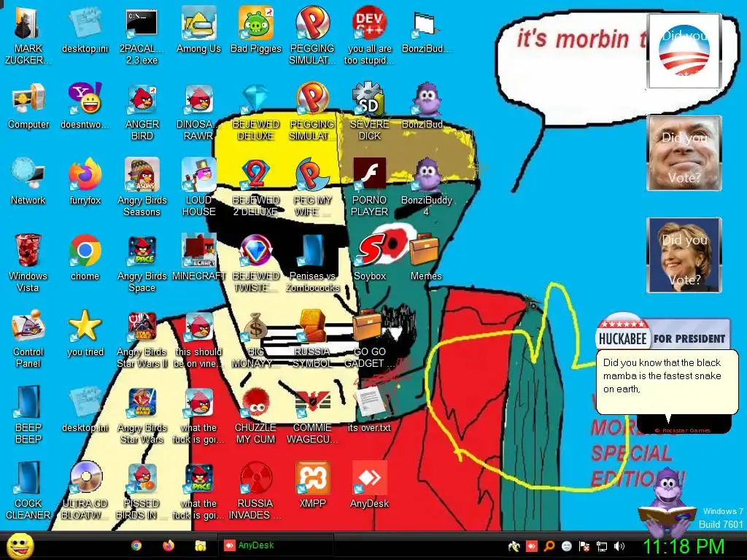Open the Memes briefcase folder

pyautogui.click(x=423, y=249)
